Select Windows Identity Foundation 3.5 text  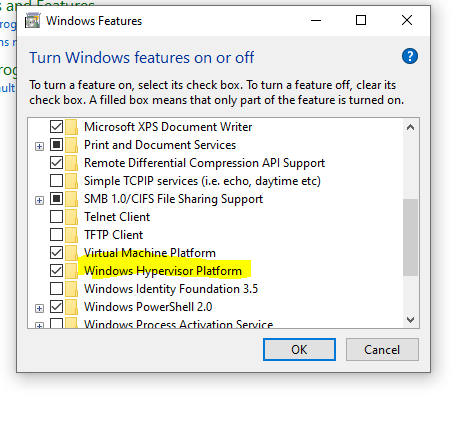click(x=171, y=289)
